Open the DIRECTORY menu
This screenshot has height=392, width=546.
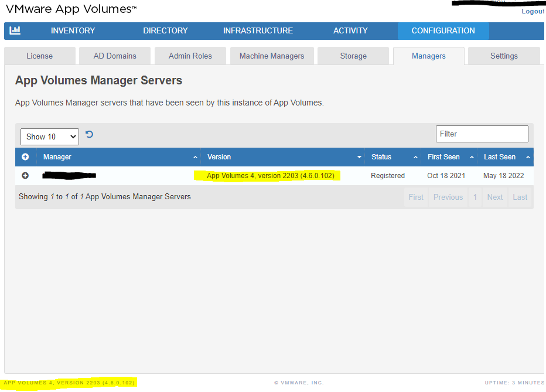165,30
